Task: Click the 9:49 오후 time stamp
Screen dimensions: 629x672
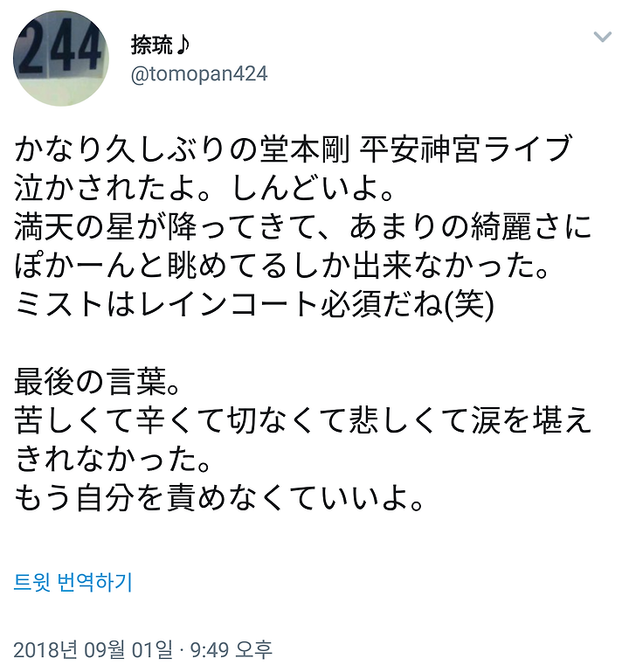Action: [x=232, y=649]
